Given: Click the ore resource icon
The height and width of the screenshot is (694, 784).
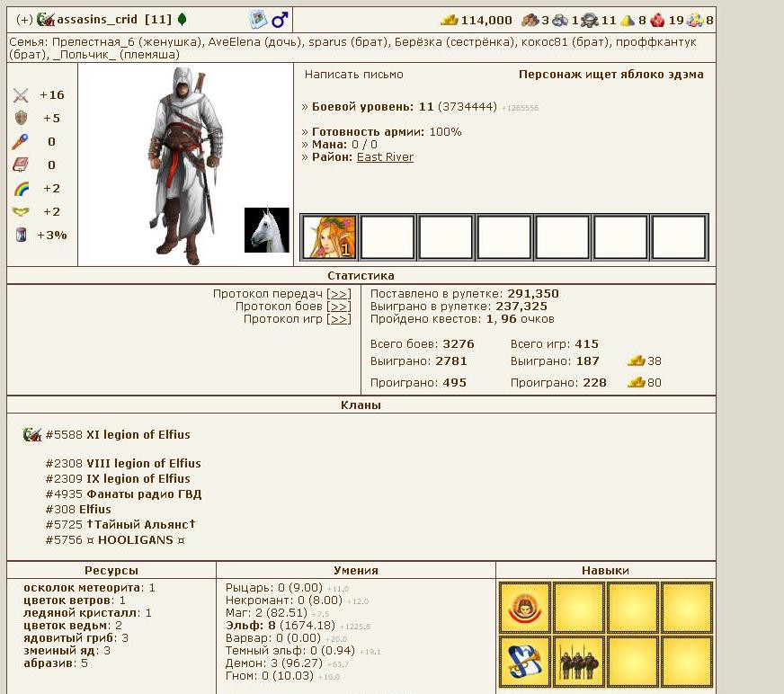Looking at the screenshot, I should 560,21.
